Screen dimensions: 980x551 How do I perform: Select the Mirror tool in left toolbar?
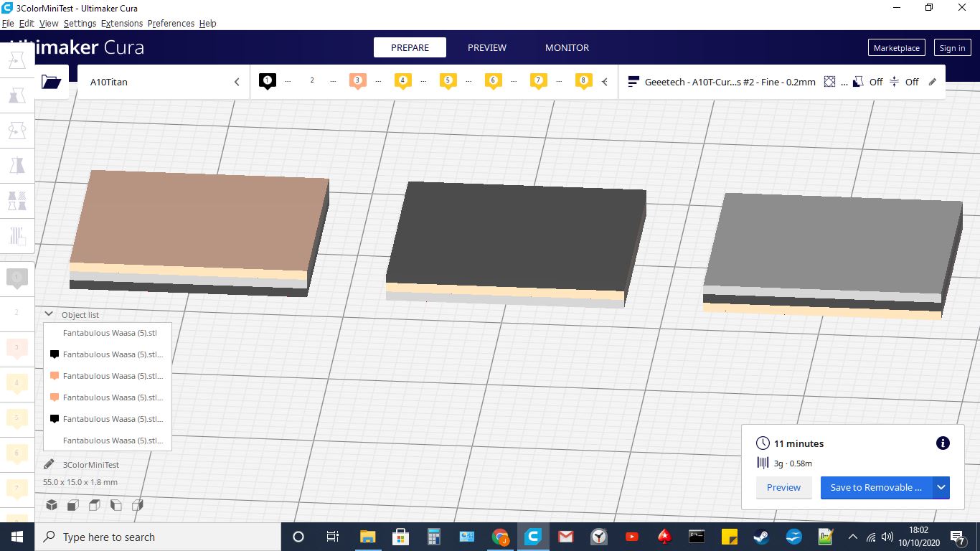pyautogui.click(x=17, y=165)
